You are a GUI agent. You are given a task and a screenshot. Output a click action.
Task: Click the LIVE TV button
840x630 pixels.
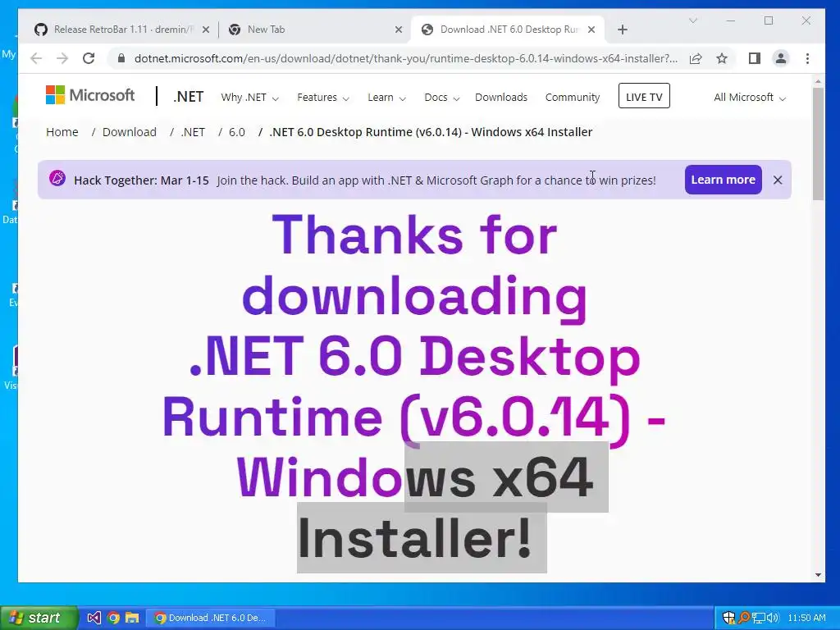click(x=644, y=96)
